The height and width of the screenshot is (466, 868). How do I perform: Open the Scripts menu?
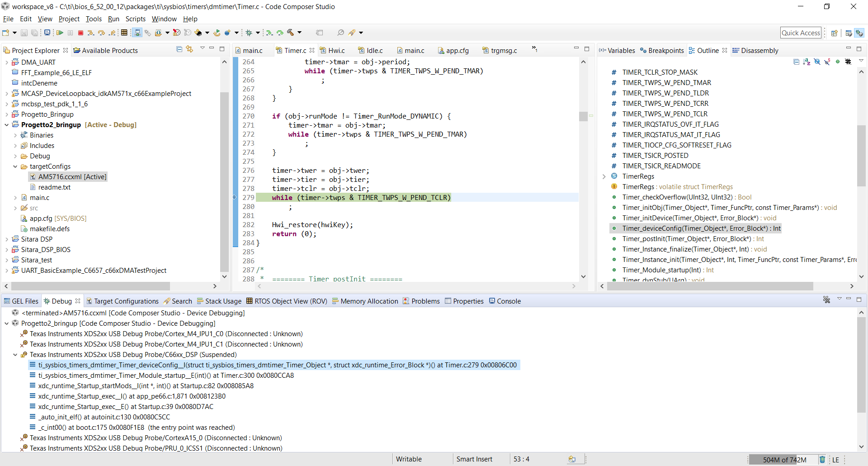click(135, 19)
